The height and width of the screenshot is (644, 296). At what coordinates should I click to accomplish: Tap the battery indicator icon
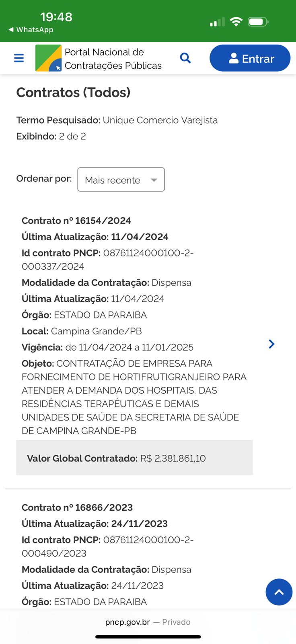point(258,22)
